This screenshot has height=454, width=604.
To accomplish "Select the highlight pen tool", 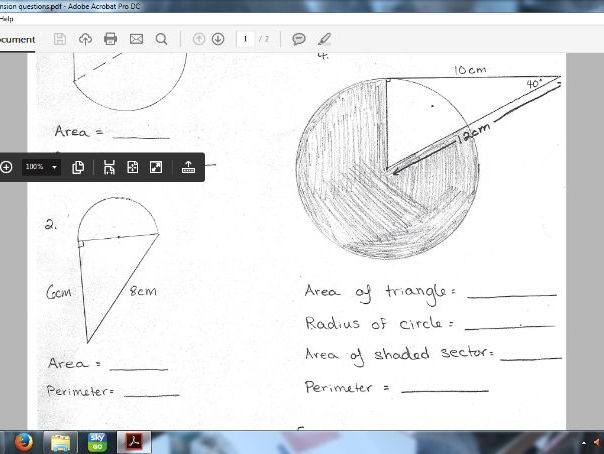I will 325,39.
